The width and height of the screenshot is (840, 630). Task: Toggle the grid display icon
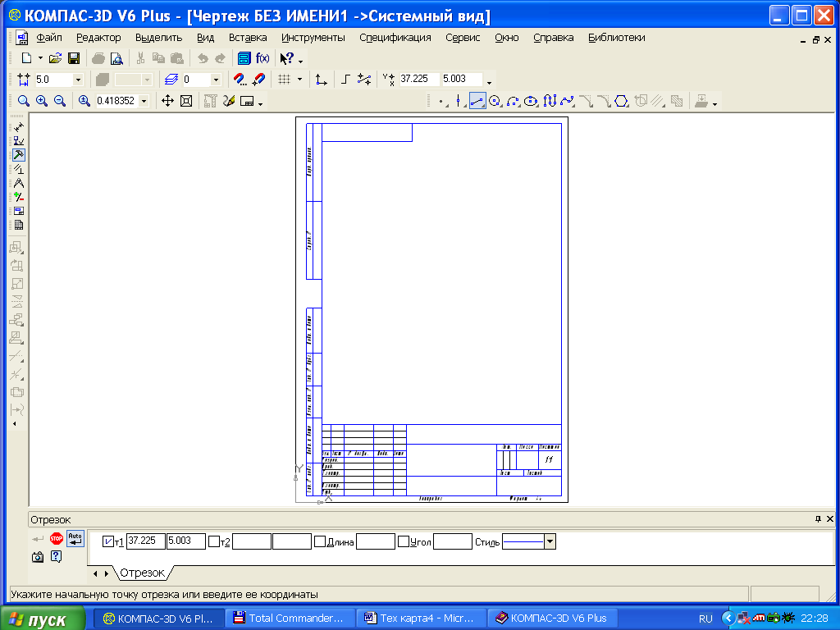[285, 80]
